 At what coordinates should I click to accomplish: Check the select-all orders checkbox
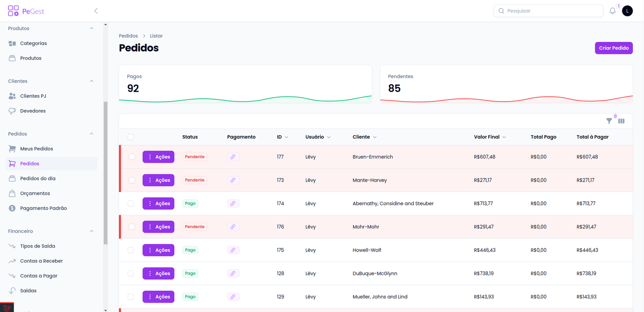[131, 137]
